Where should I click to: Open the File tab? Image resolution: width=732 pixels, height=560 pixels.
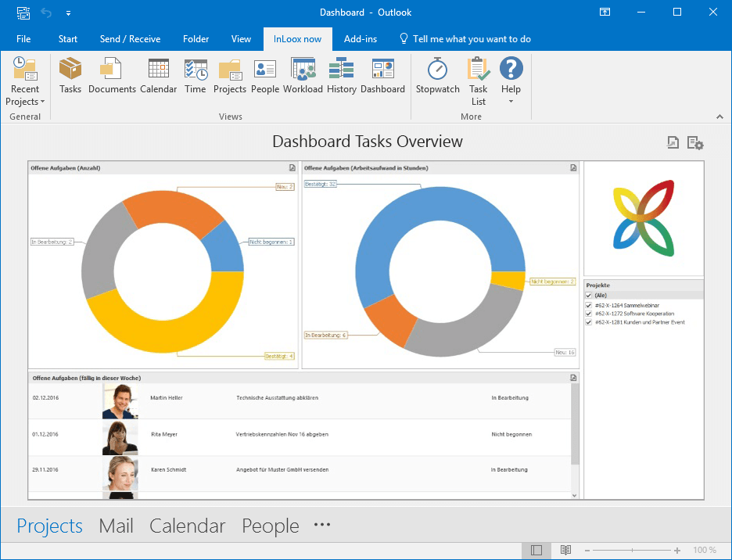pos(23,39)
